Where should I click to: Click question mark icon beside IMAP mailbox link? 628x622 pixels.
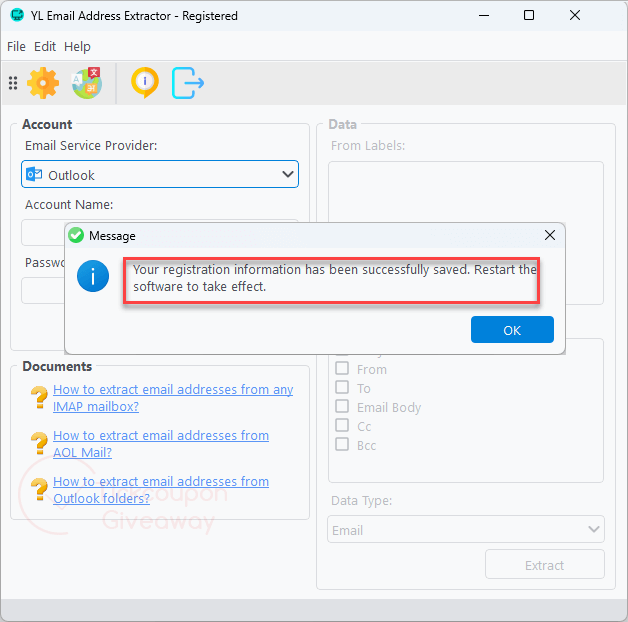(39, 397)
